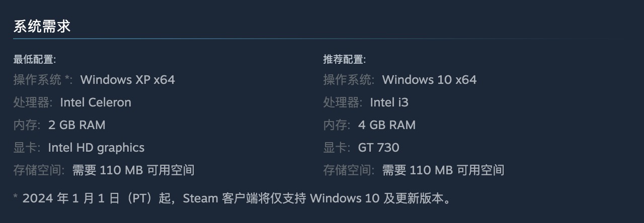Click the Windows 10 x64 recommended OS text
The width and height of the screenshot is (644, 223).
pyautogui.click(x=429, y=79)
